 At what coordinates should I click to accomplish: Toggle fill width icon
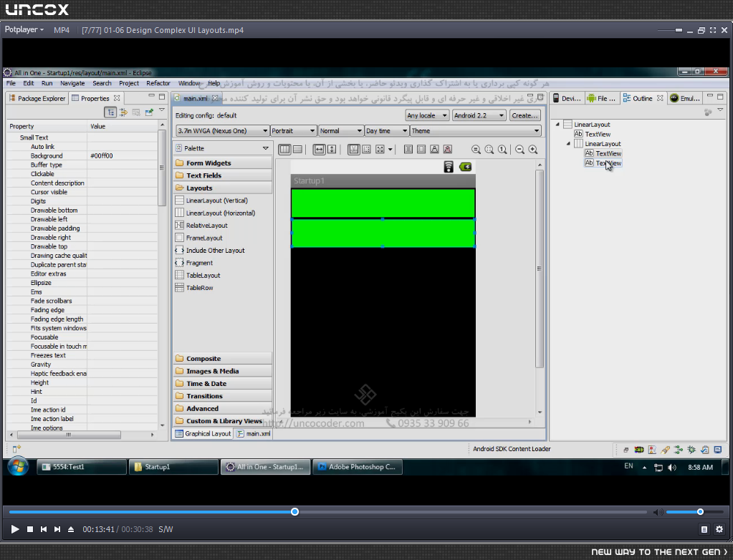pos(319,150)
